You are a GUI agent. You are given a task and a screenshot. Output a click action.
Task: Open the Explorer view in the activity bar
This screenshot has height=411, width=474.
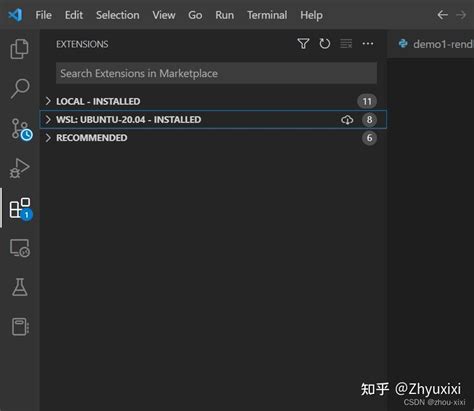click(x=20, y=49)
